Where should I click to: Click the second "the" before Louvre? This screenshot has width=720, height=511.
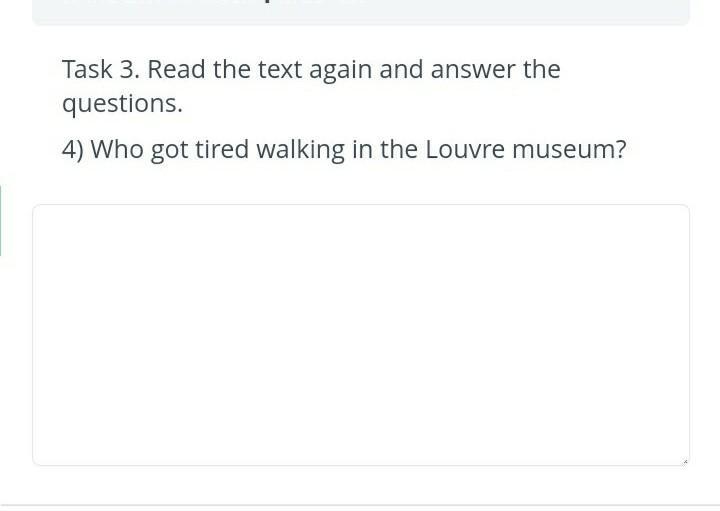point(399,150)
